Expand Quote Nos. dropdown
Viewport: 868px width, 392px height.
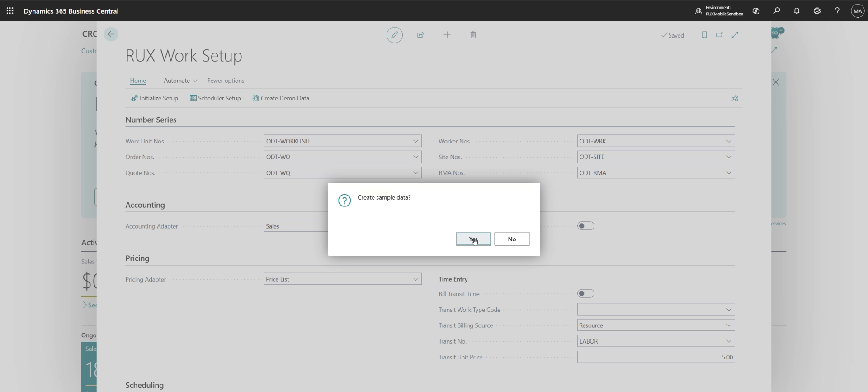pos(415,173)
